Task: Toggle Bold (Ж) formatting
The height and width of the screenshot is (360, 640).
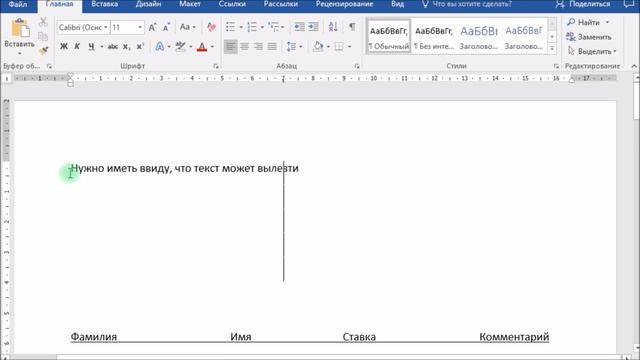Action: pos(64,47)
